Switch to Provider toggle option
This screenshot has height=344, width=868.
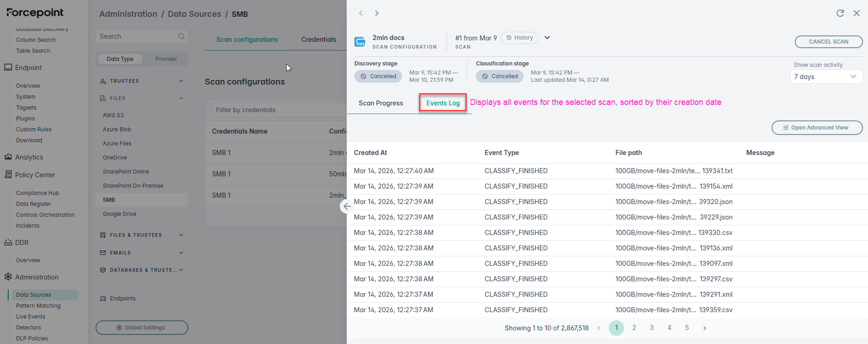166,59
